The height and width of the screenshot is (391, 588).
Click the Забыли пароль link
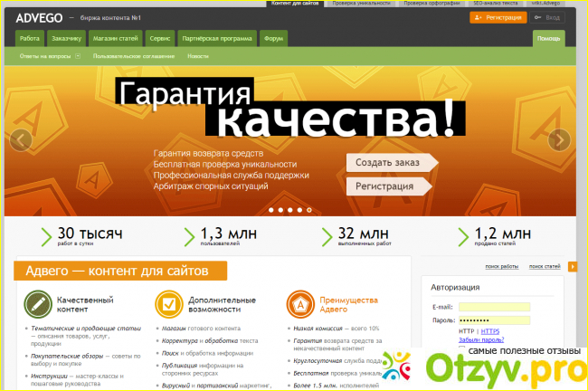[x=480, y=339]
